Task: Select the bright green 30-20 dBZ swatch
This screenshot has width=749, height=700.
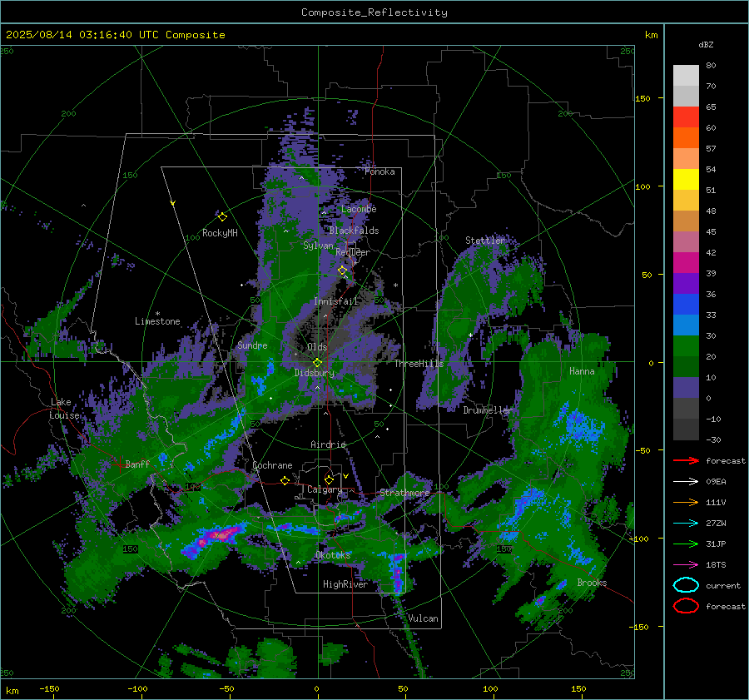Action: [686, 346]
